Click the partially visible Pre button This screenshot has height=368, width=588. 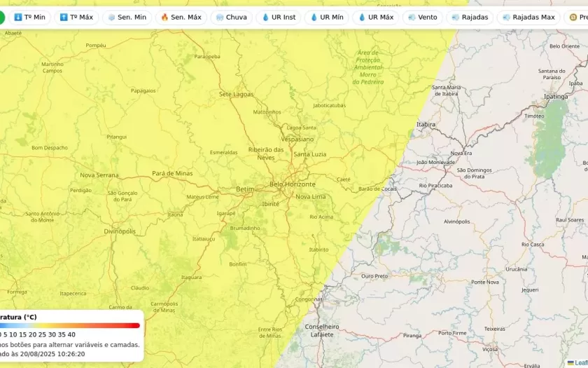pyautogui.click(x=577, y=17)
